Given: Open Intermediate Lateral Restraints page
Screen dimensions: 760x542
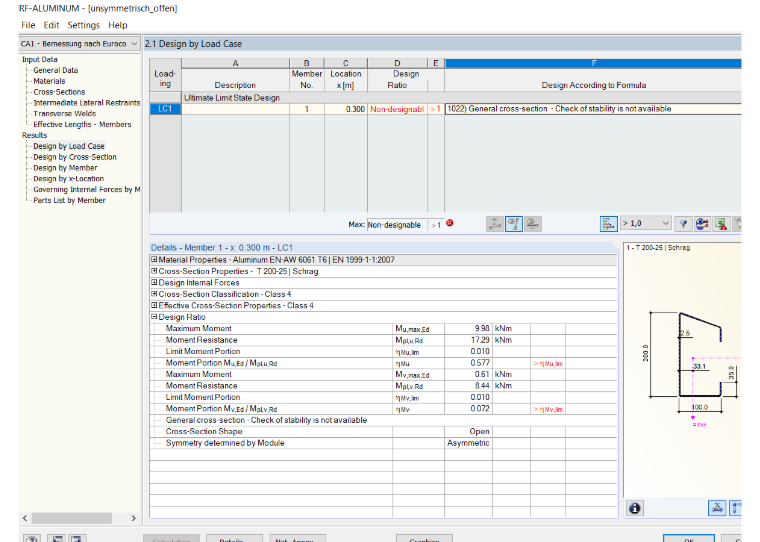Looking at the screenshot, I should click(87, 103).
